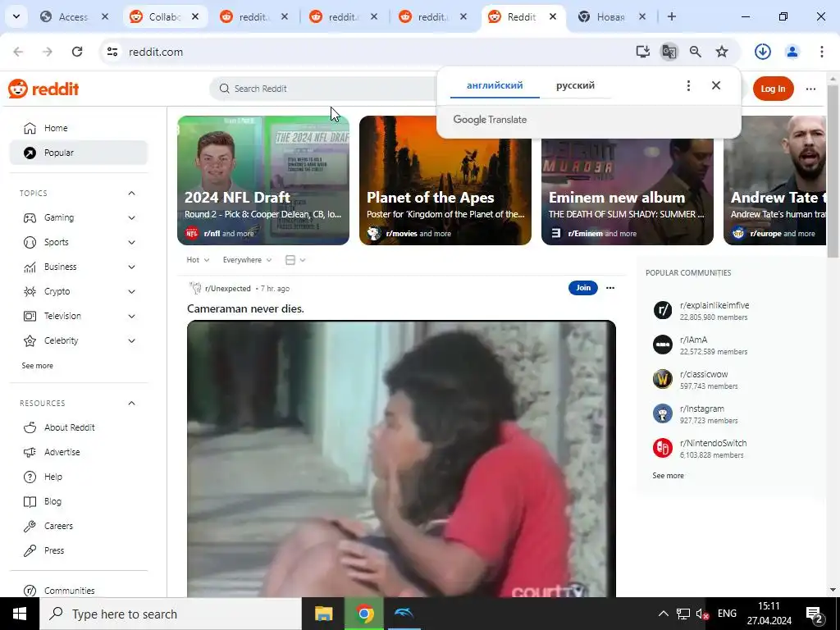The height and width of the screenshot is (630, 840).
Task: Open the feed view layout dropdown
Action: [295, 260]
